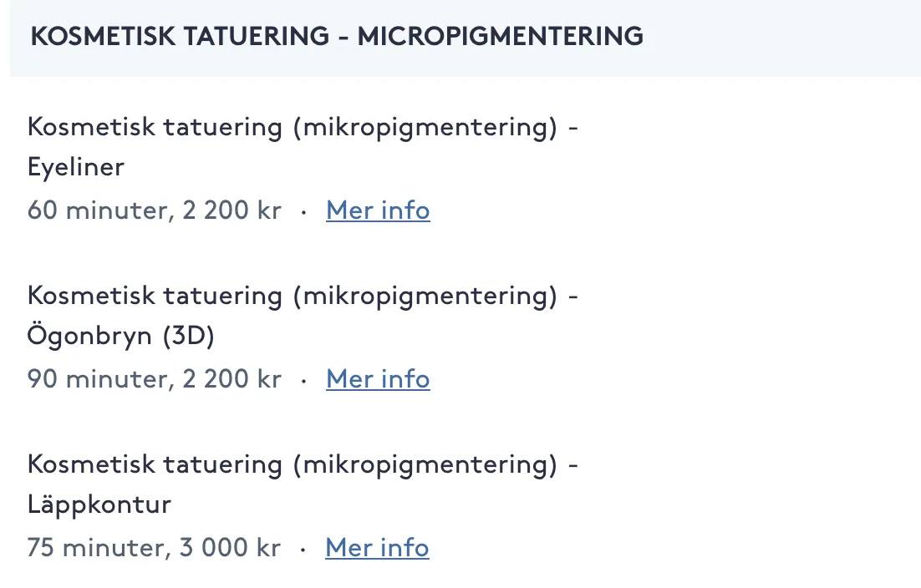This screenshot has width=921, height=588.
Task: Click the 3 000 kr price
Action: [x=231, y=548]
